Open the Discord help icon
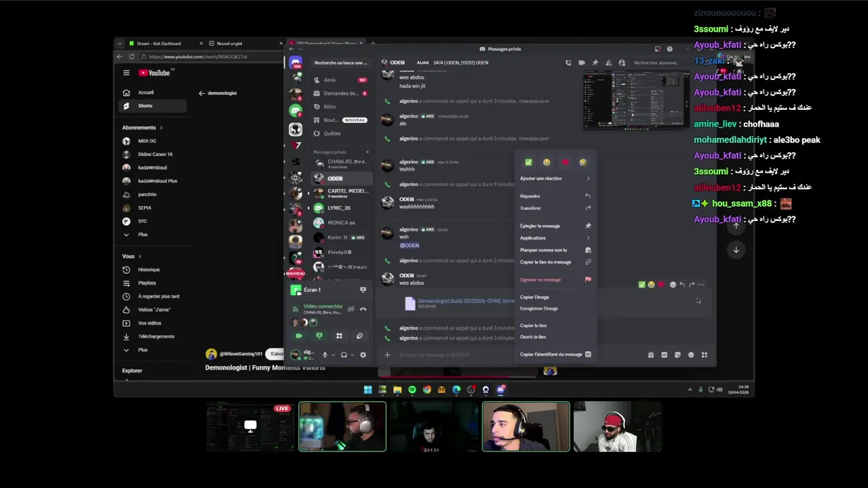 669,49
